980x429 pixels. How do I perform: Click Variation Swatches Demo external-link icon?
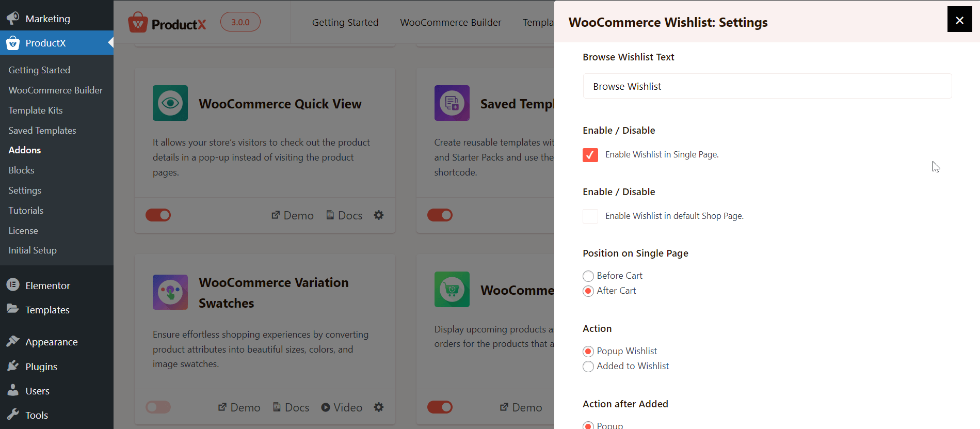222,407
